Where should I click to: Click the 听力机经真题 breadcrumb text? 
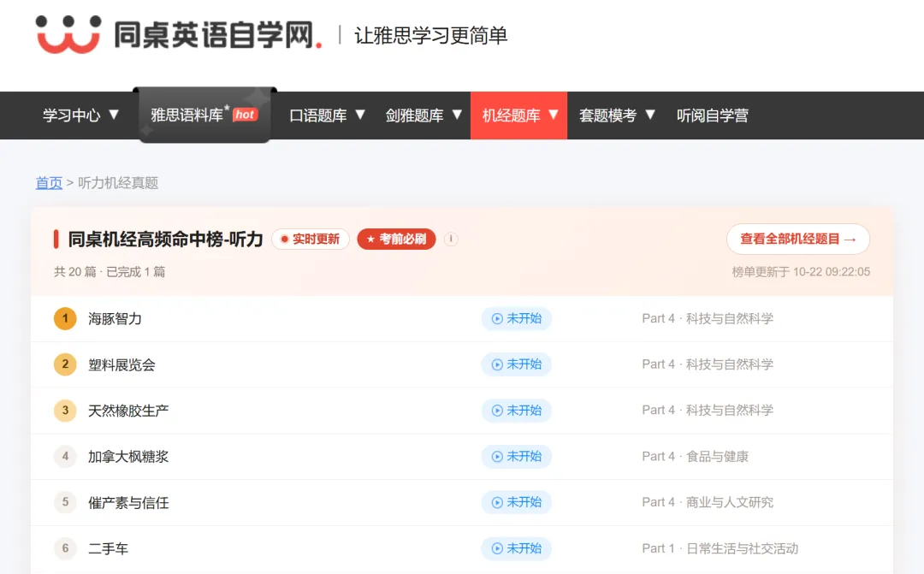coord(118,183)
